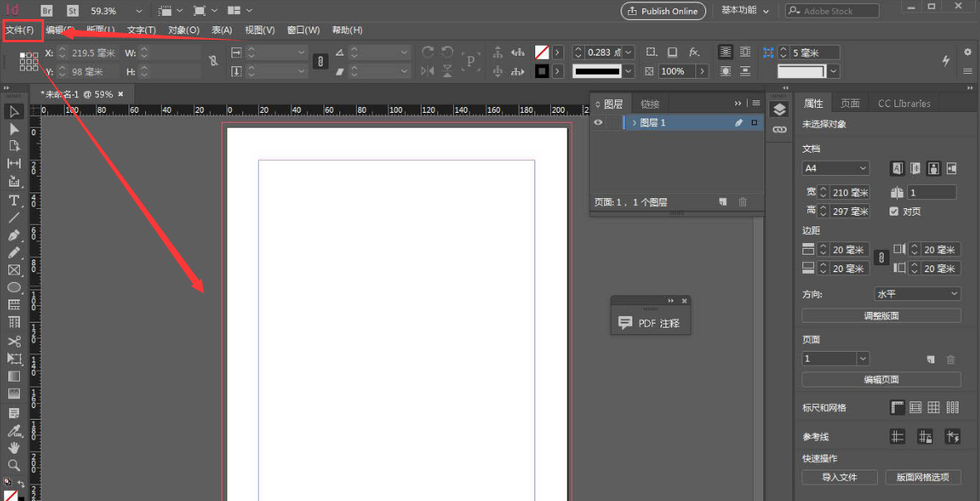This screenshot has height=501, width=980.
Task: Select the Page tool
Action: [14, 145]
